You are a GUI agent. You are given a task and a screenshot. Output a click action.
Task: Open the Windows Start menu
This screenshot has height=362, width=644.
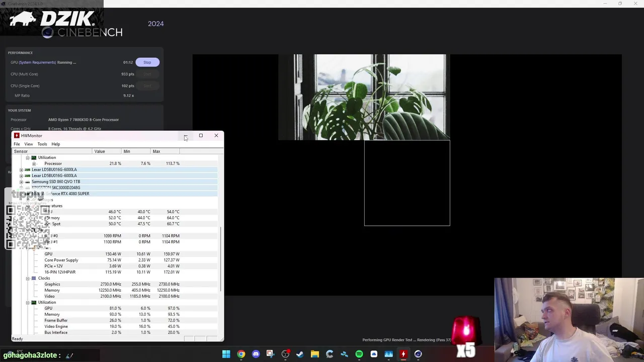226,354
